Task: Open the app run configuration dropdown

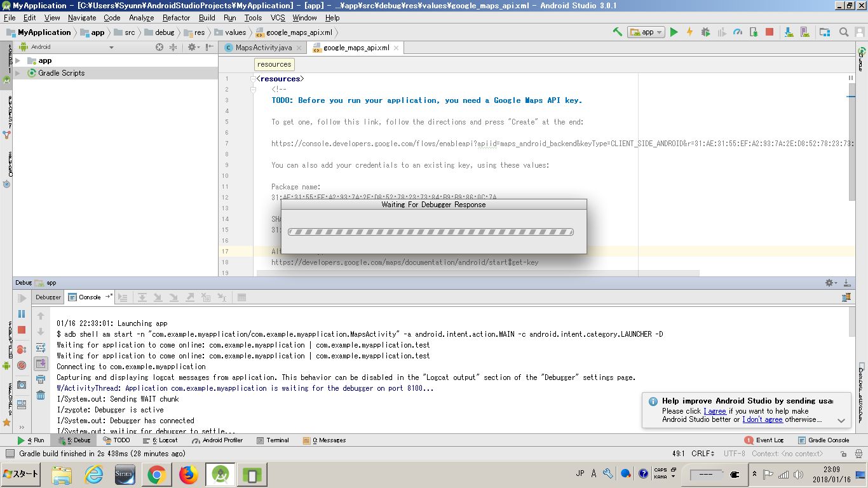Action: pos(646,32)
